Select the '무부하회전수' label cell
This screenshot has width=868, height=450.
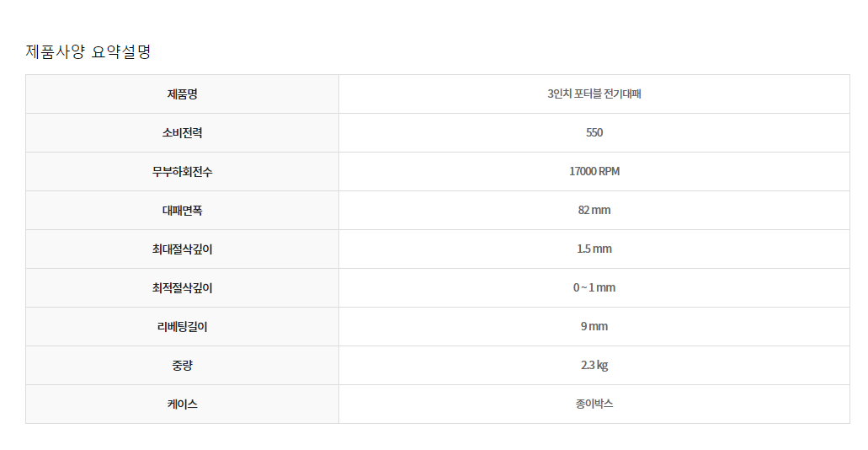tap(182, 172)
